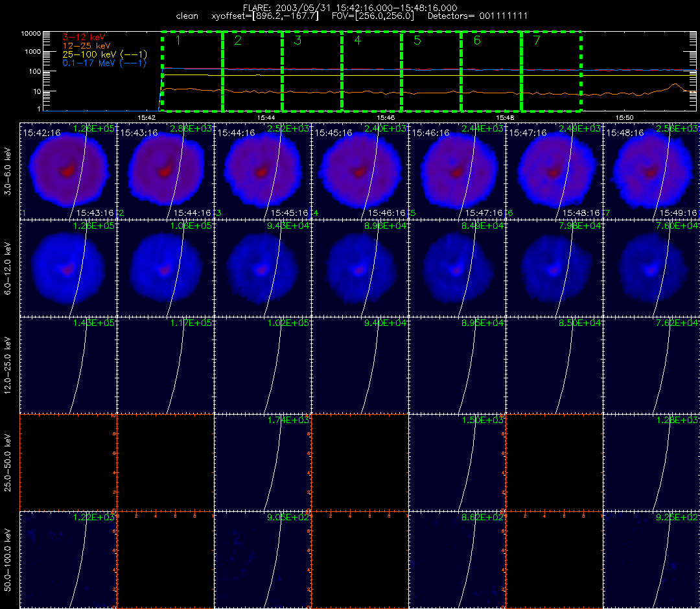Open the 3.0-6.0 keV image for interval 3

tap(263, 171)
